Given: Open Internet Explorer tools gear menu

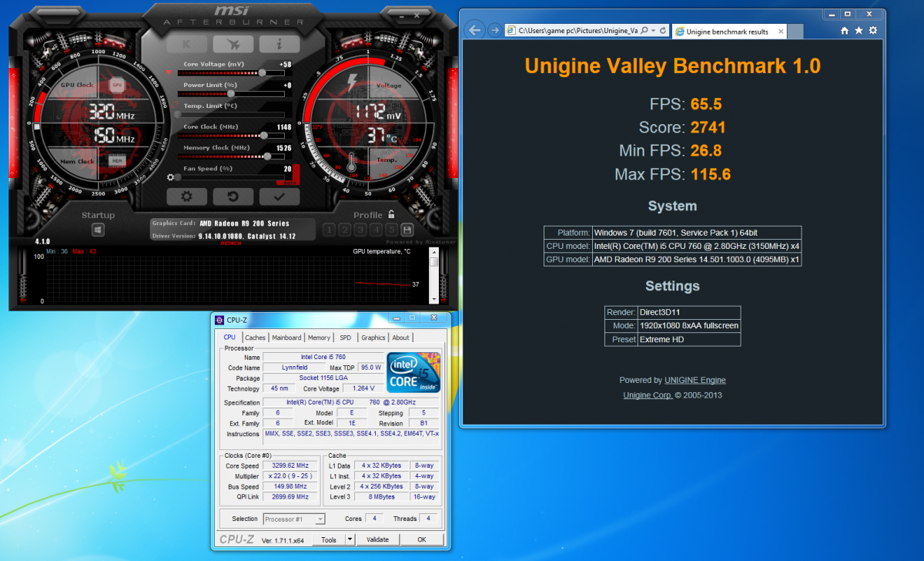Looking at the screenshot, I should (x=872, y=30).
